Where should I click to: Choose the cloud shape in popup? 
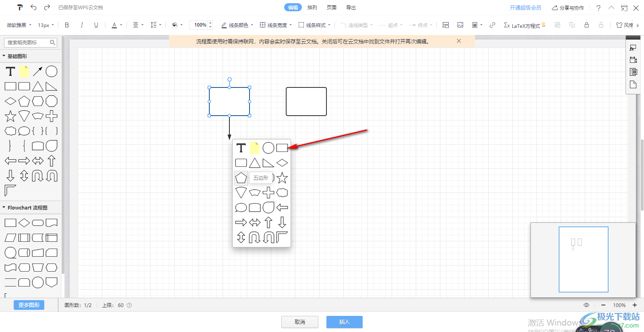tap(282, 193)
